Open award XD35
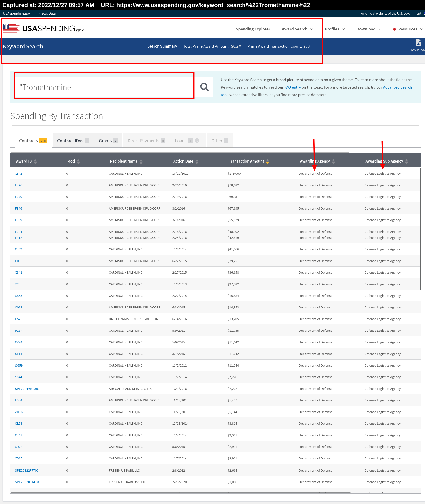Viewport: 425px width, 504px height. pos(19,458)
